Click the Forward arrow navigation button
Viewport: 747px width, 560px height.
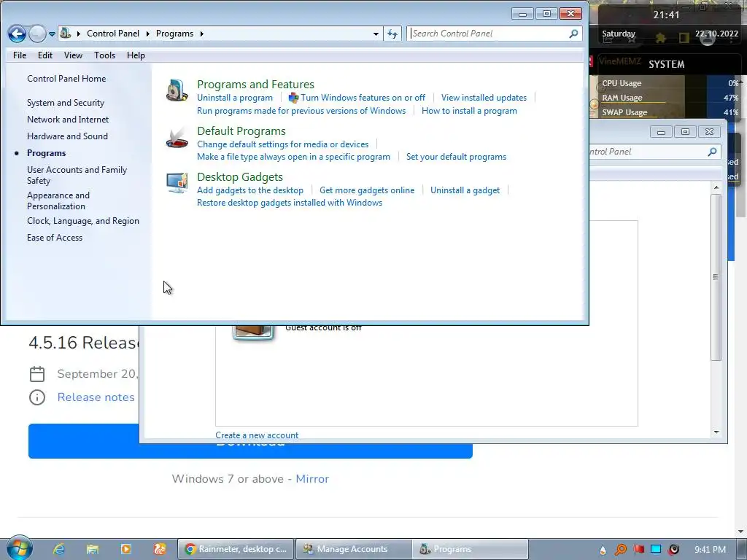37,34
